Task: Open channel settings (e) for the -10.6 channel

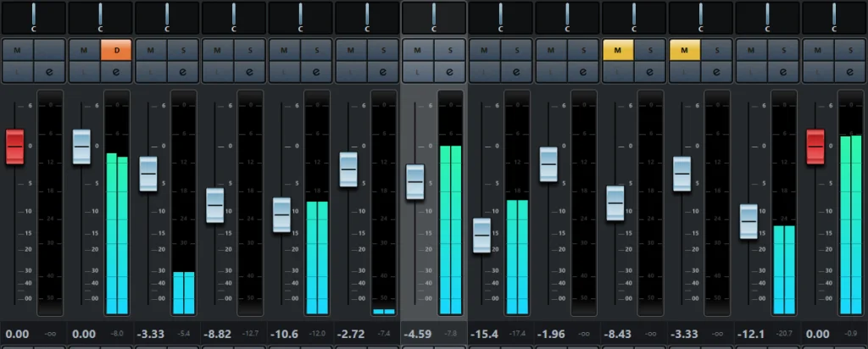Action: click(317, 72)
